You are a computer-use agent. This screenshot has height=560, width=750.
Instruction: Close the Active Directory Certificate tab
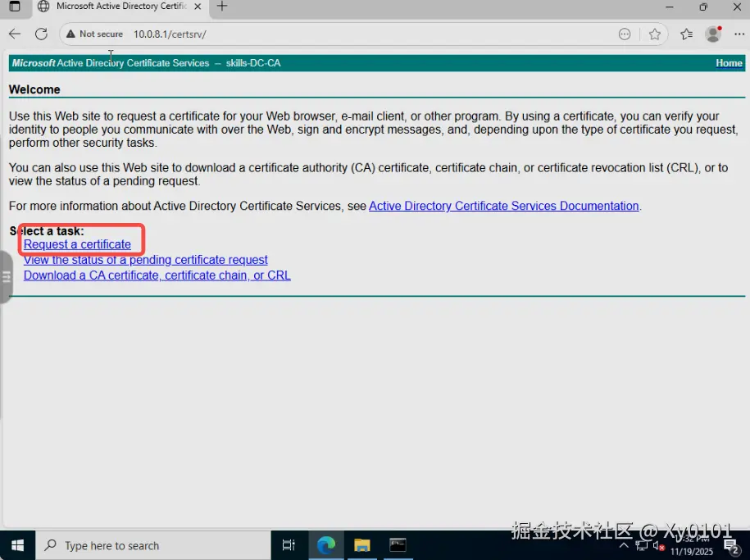198,7
